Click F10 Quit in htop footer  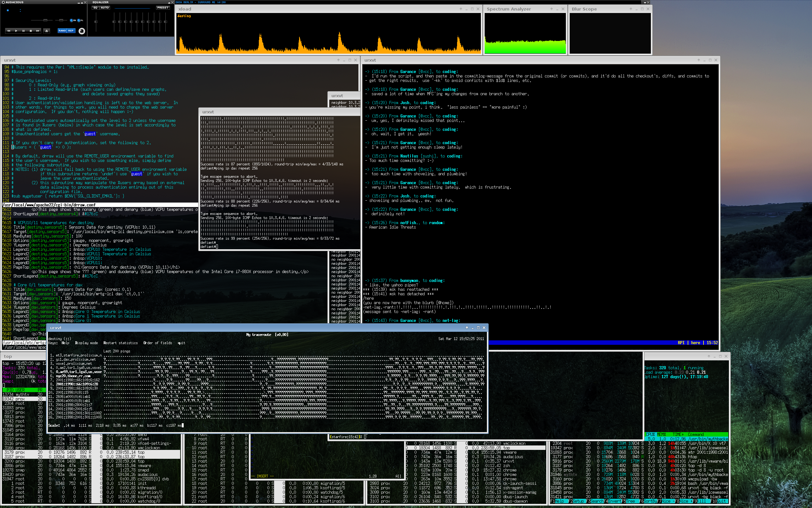(x=719, y=501)
